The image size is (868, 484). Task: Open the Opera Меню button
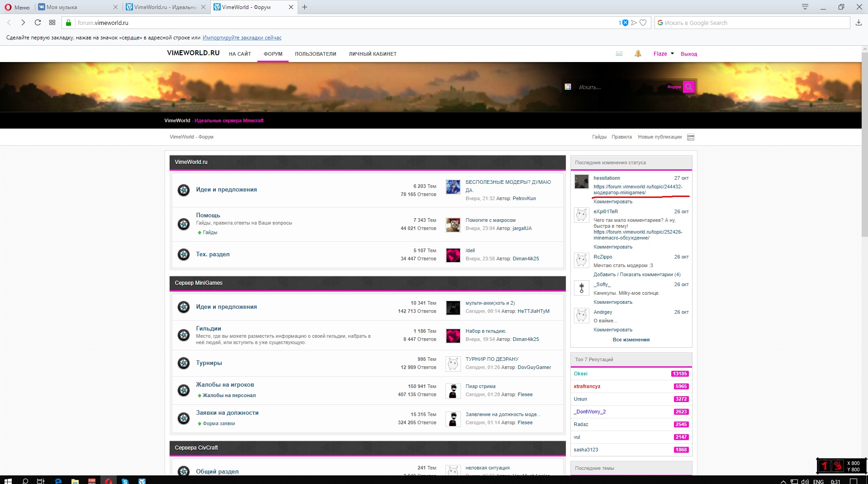(x=17, y=7)
